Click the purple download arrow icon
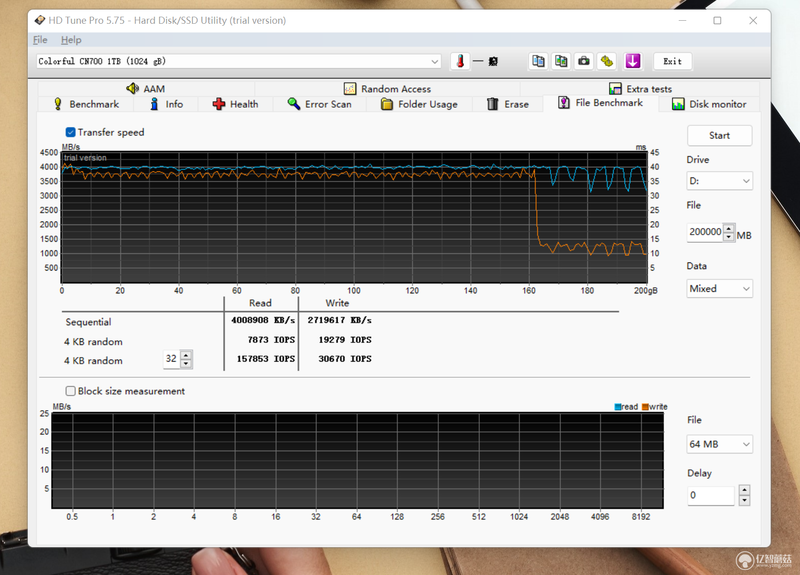This screenshot has width=800, height=575. [633, 61]
